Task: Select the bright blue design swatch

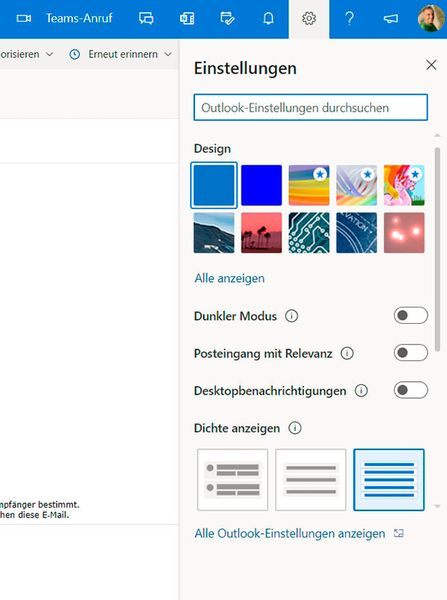Action: [x=261, y=185]
